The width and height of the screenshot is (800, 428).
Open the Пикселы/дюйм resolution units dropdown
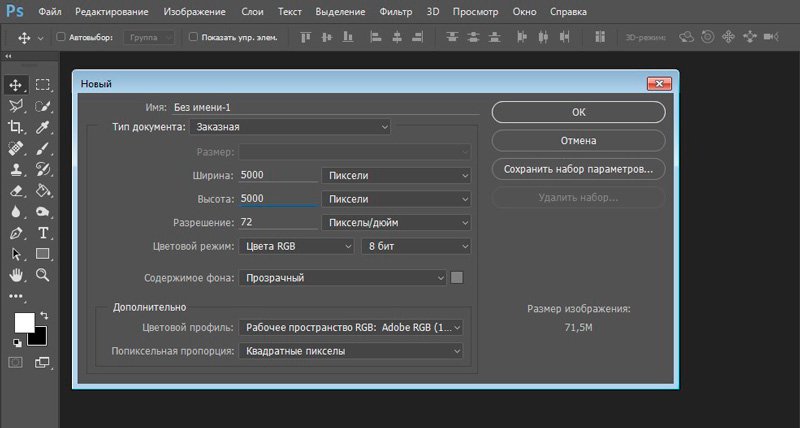coord(395,222)
